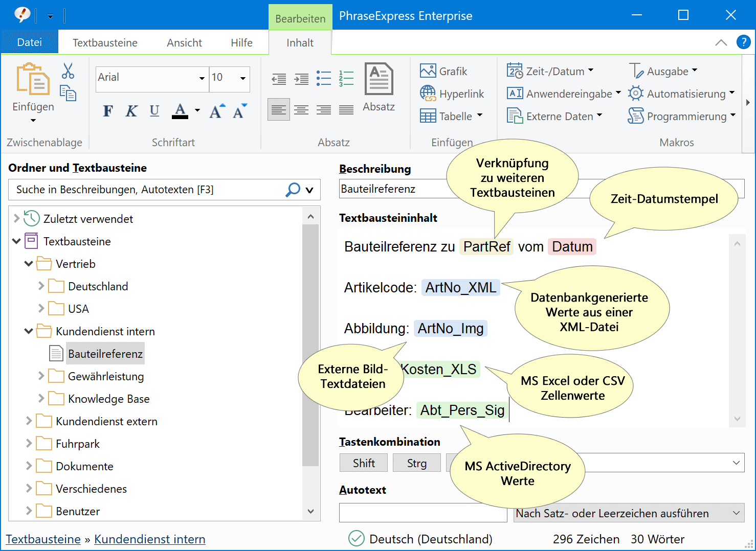Follow Textbausteine breadcrumb link
Image resolution: width=756 pixels, height=551 pixels.
43,539
